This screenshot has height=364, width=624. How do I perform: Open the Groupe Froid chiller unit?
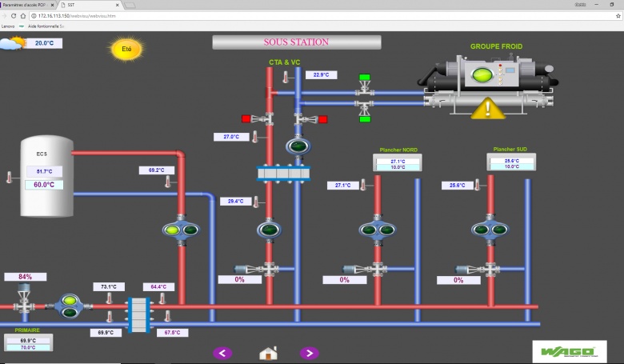click(488, 85)
